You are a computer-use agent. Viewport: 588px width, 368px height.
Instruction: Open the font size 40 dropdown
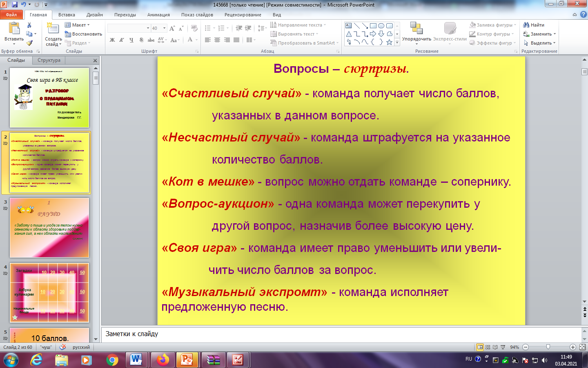(x=164, y=28)
